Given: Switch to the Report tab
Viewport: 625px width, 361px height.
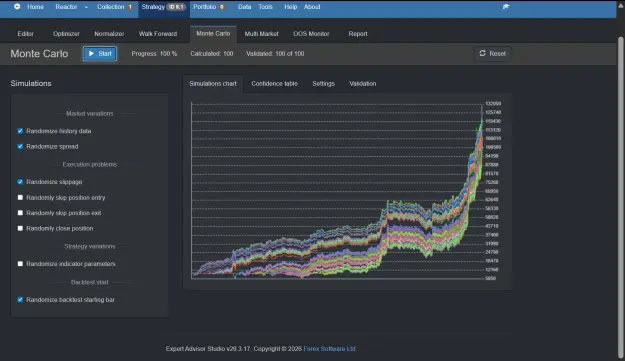Looking at the screenshot, I should tap(358, 34).
